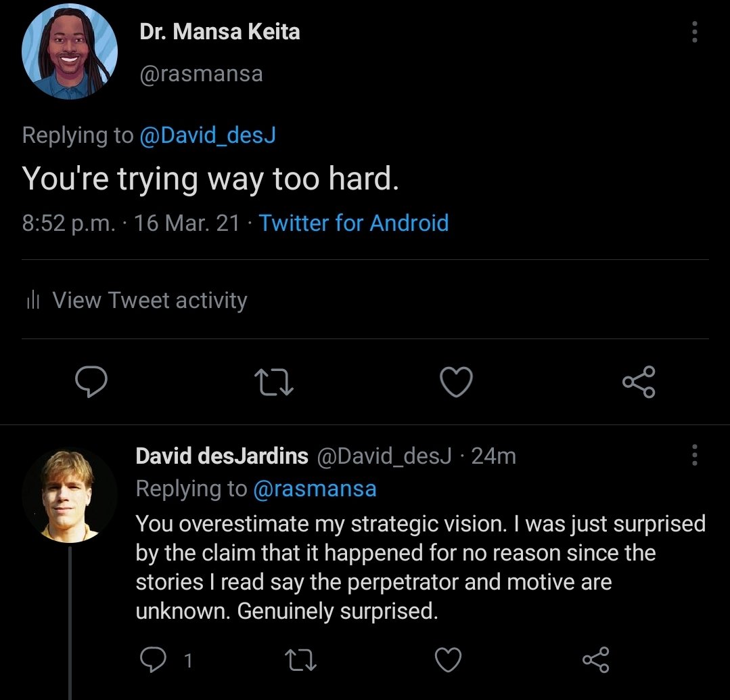Like Dr. Mansa Keita's main tweet

click(x=455, y=382)
